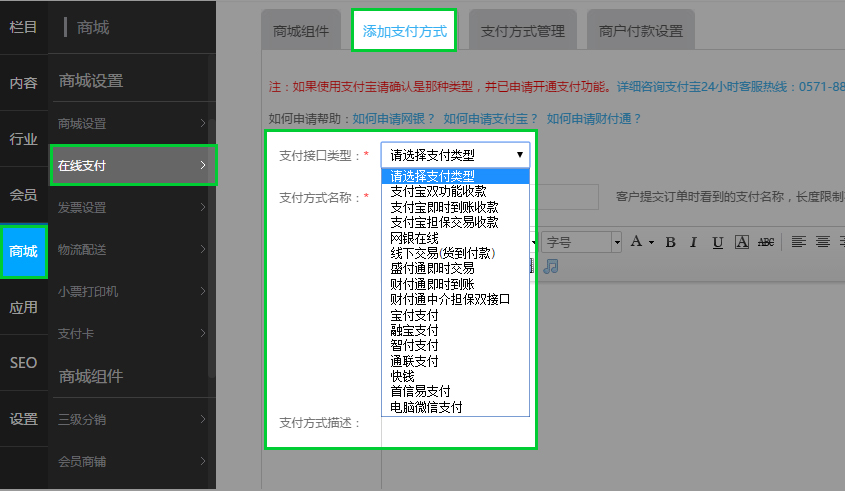
Task: Open the 如何申请支付宝 help link
Action: click(x=491, y=118)
